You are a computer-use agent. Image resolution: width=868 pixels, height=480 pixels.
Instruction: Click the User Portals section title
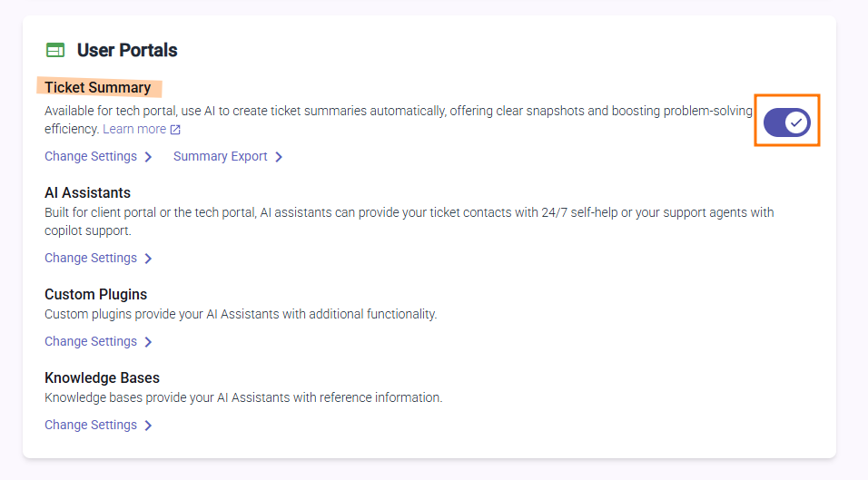(127, 51)
